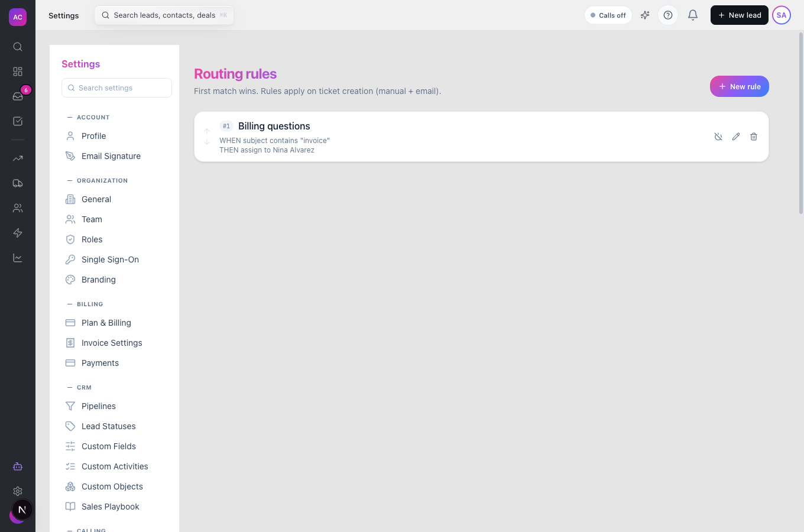Image resolution: width=804 pixels, height=532 pixels.
Task: Open Pipelines settings
Action: [x=116, y=406]
